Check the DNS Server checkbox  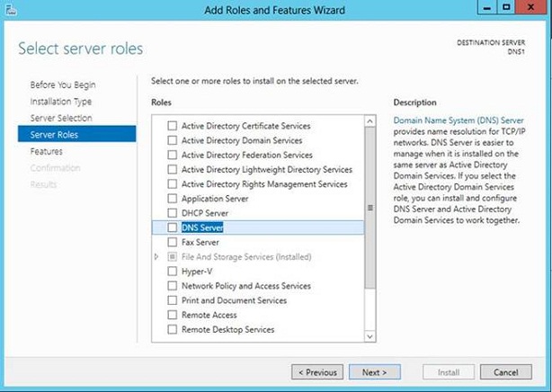pos(172,227)
